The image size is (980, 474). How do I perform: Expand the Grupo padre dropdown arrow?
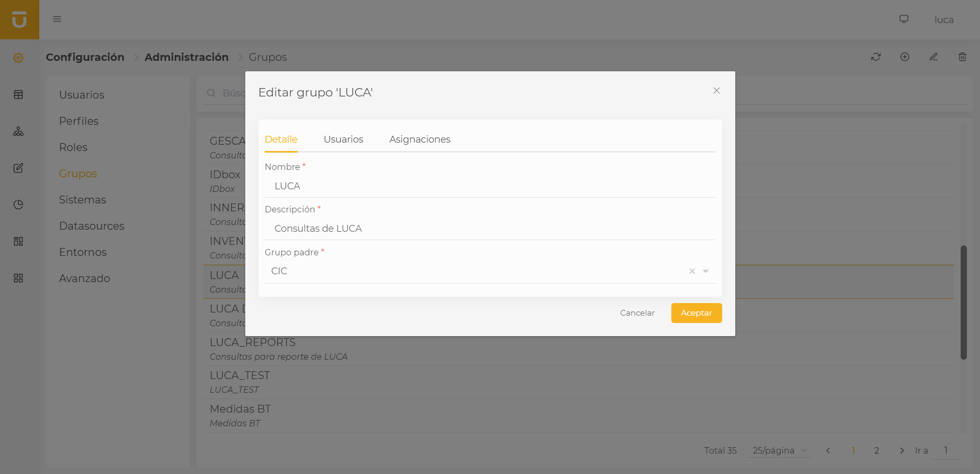pyautogui.click(x=705, y=271)
